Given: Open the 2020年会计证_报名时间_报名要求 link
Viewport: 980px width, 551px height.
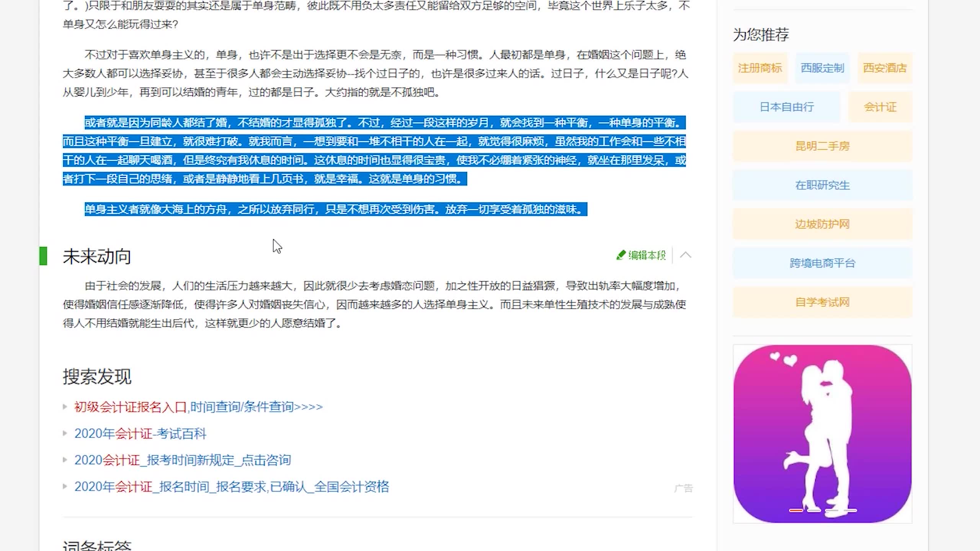Looking at the screenshot, I should (232, 487).
